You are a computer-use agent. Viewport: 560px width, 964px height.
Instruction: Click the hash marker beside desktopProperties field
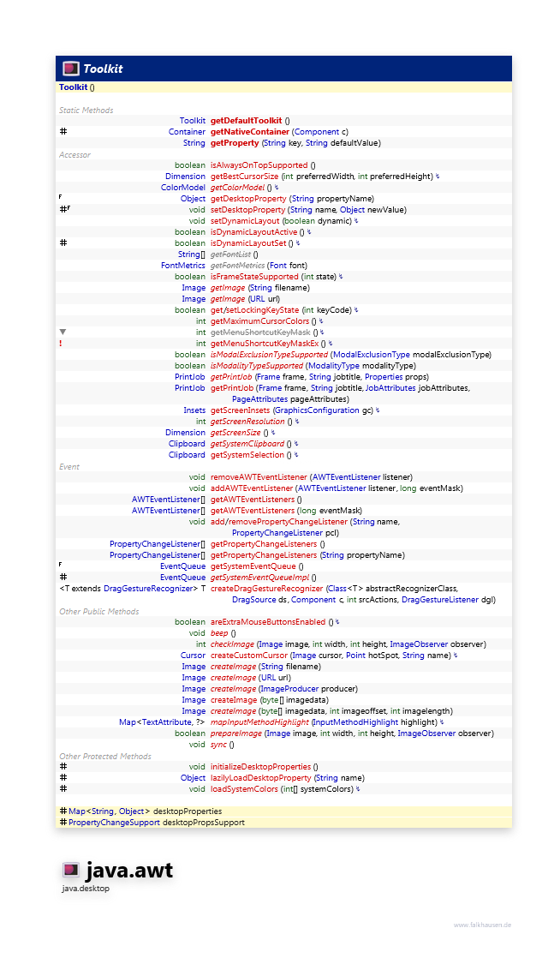point(63,811)
